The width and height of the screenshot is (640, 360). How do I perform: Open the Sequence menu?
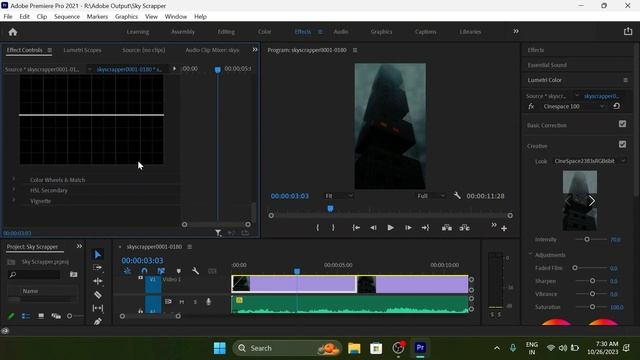point(67,17)
